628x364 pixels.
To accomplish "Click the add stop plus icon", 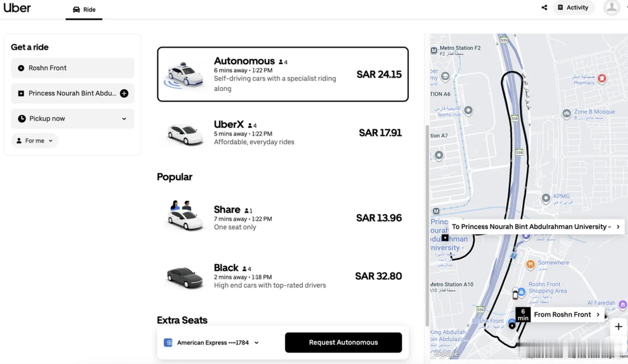I will pyautogui.click(x=124, y=93).
